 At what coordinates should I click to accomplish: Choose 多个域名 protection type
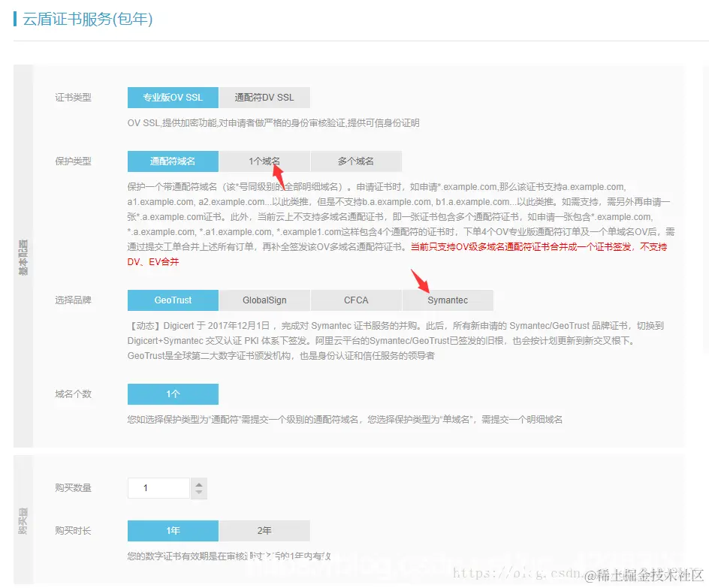[356, 161]
